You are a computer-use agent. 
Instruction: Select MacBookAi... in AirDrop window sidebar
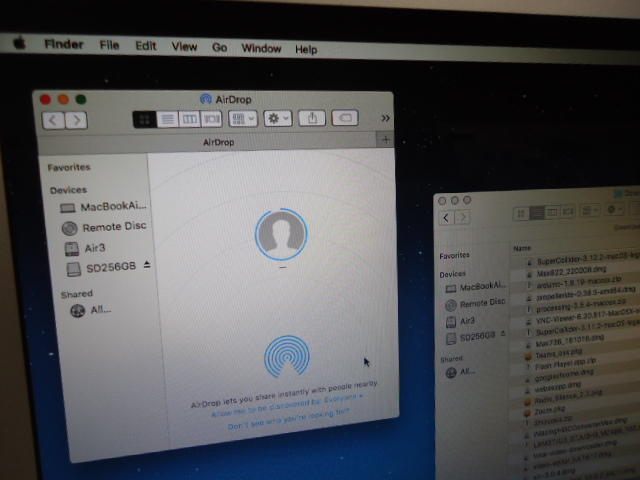point(103,207)
